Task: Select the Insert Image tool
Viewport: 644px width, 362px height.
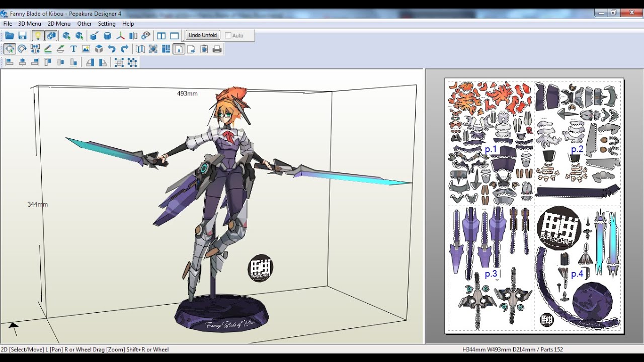Action: pos(86,49)
